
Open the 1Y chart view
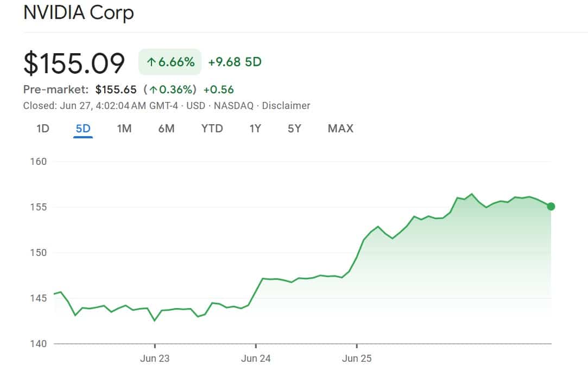tap(255, 129)
